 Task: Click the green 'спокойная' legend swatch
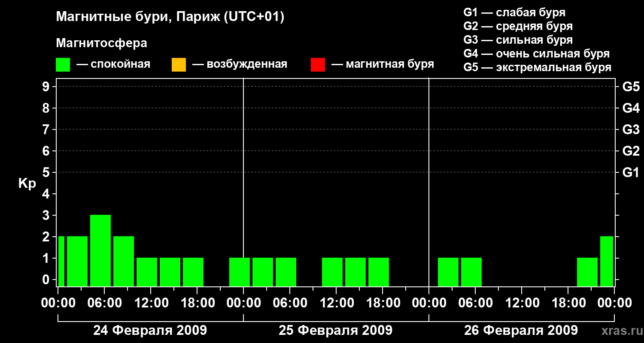(x=63, y=65)
